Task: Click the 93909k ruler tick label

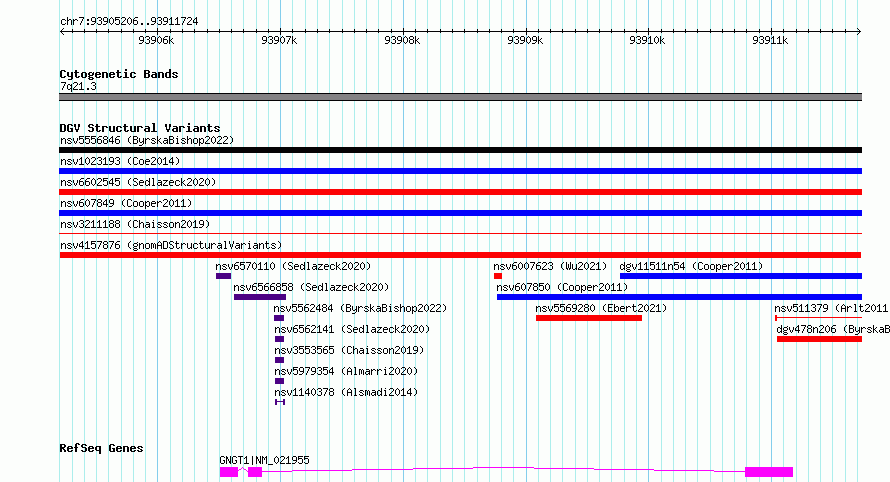Action: [x=525, y=40]
